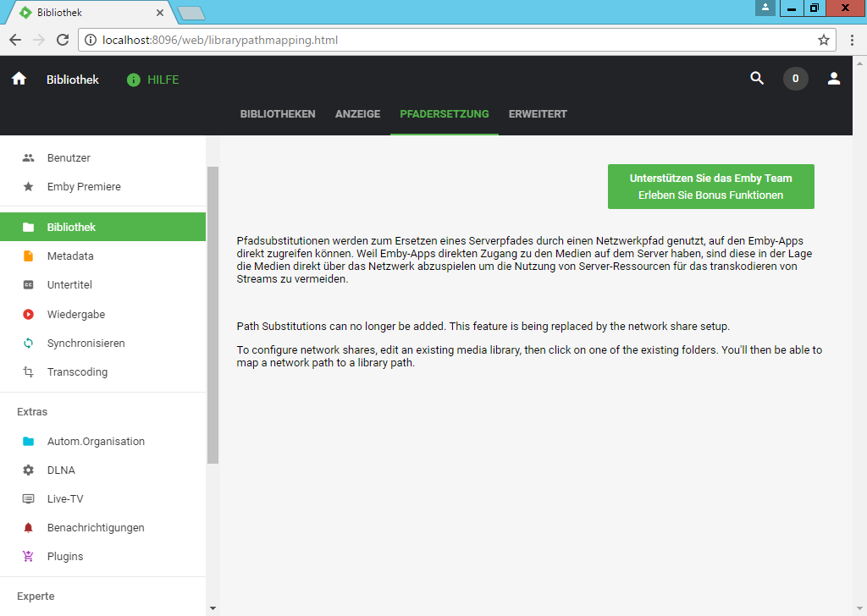Open Metadata settings in the sidebar

pyautogui.click(x=102, y=256)
